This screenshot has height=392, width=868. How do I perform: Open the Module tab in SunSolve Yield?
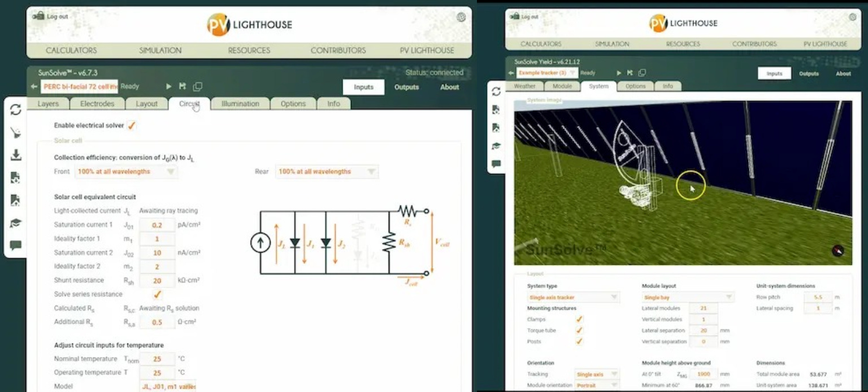point(562,86)
